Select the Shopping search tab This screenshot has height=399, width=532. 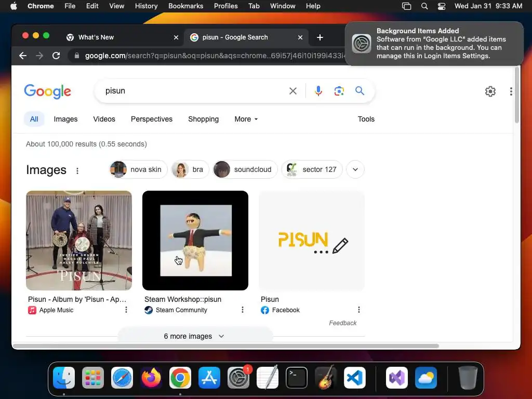tap(203, 119)
